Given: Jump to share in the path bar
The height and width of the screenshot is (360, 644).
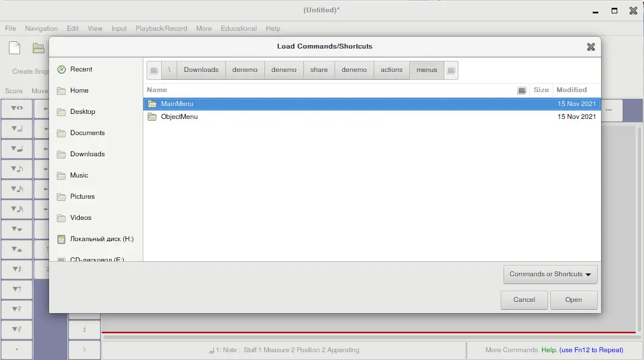Looking at the screenshot, I should click(319, 70).
